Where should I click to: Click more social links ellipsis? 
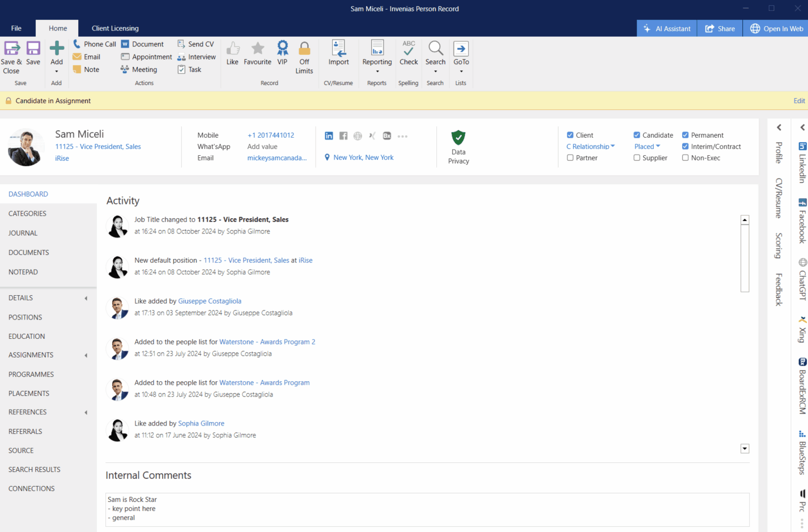point(402,136)
